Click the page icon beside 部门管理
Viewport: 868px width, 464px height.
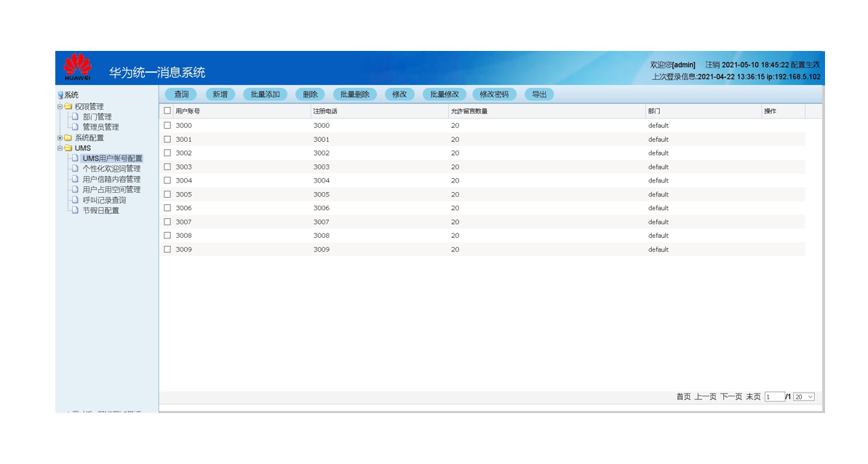coord(75,117)
